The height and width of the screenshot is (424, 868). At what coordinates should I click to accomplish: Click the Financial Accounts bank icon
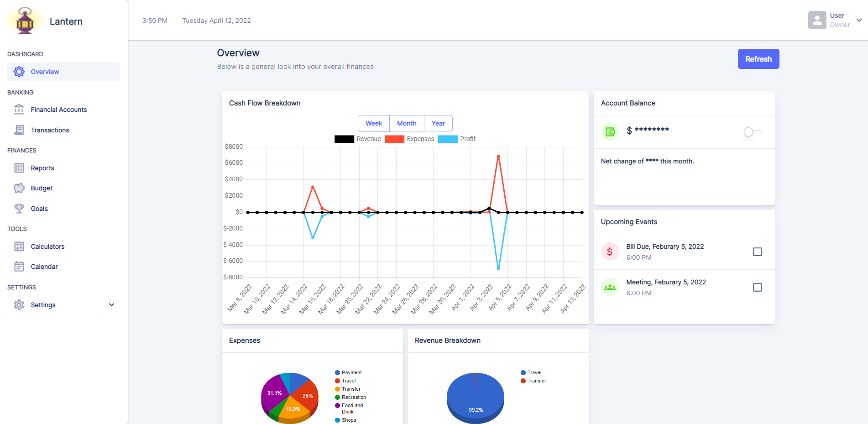(x=19, y=110)
